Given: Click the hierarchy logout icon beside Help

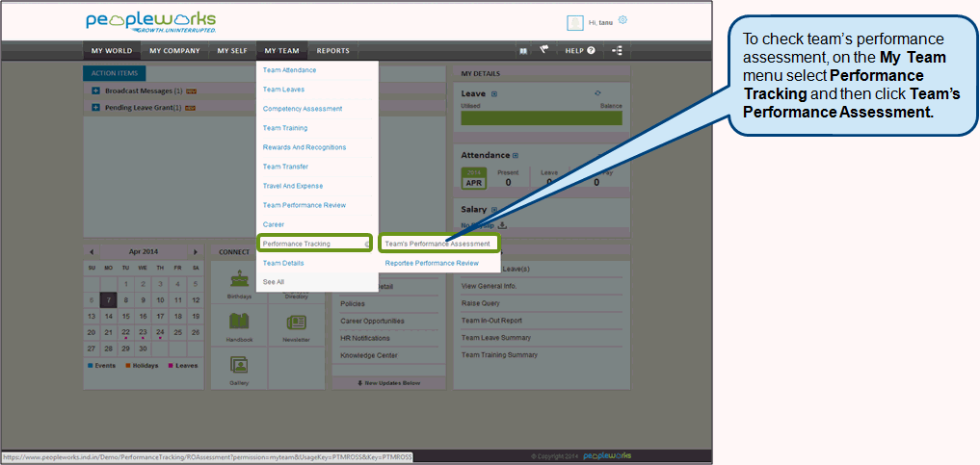Looking at the screenshot, I should pos(617,51).
